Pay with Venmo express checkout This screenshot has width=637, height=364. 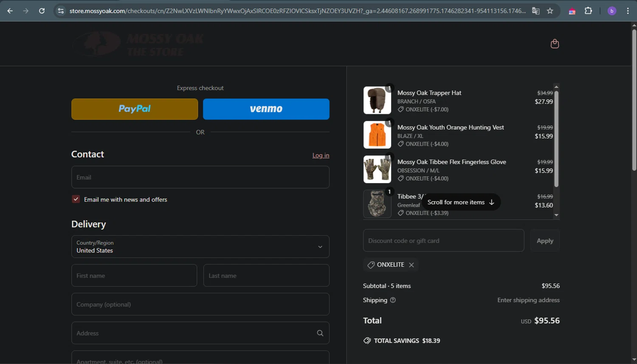(x=266, y=109)
